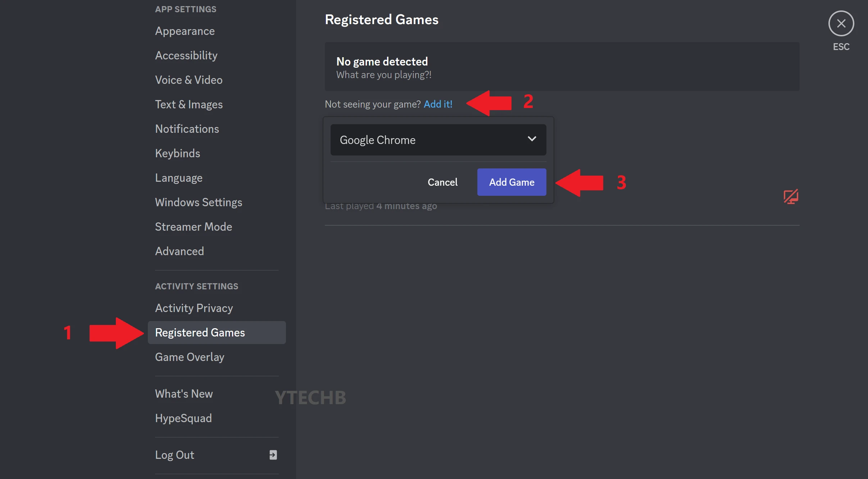This screenshot has height=479, width=868.
Task: Open Voice & Video settings
Action: 188,80
